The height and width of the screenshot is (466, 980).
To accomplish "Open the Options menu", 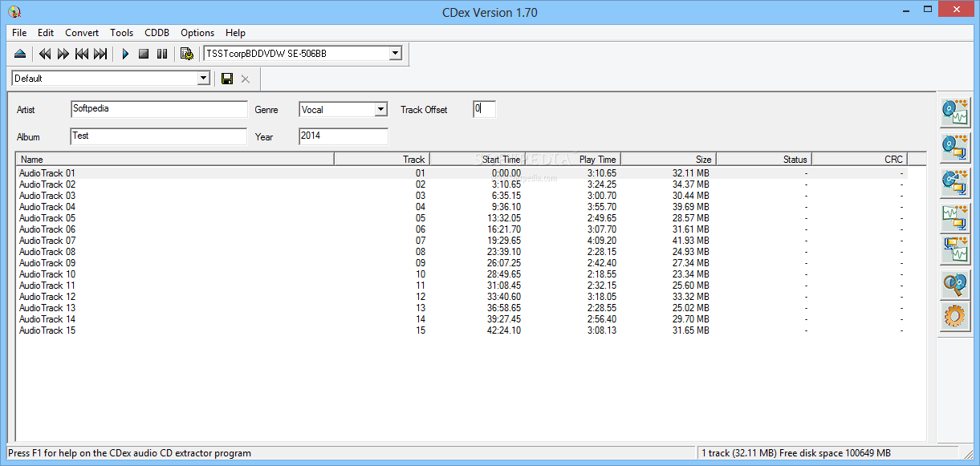I will (x=197, y=33).
